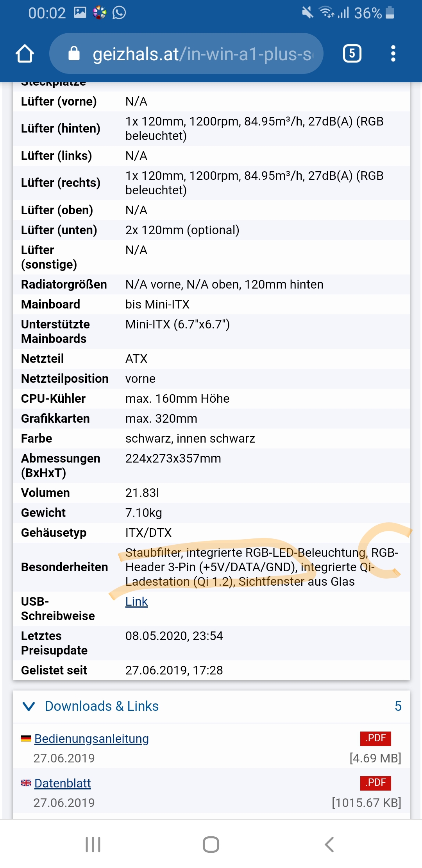Open the Datenblatt datasheet link
This screenshot has height=868, width=422.
(63, 782)
